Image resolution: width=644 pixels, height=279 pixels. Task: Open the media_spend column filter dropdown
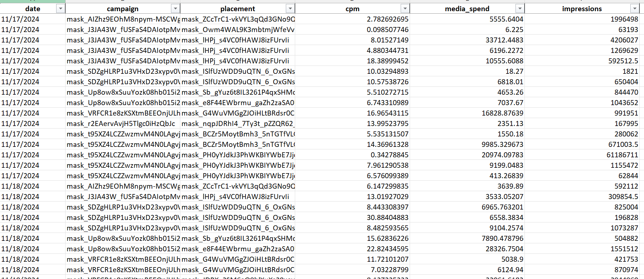[x=520, y=9]
